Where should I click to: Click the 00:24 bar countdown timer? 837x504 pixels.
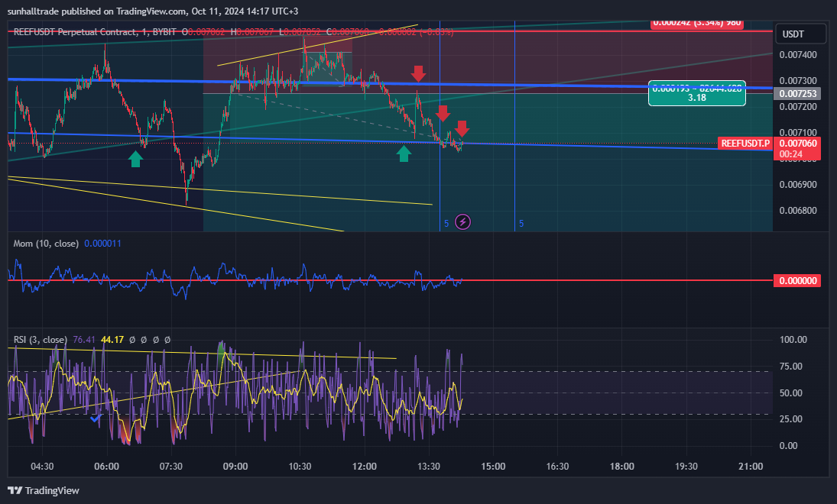790,154
